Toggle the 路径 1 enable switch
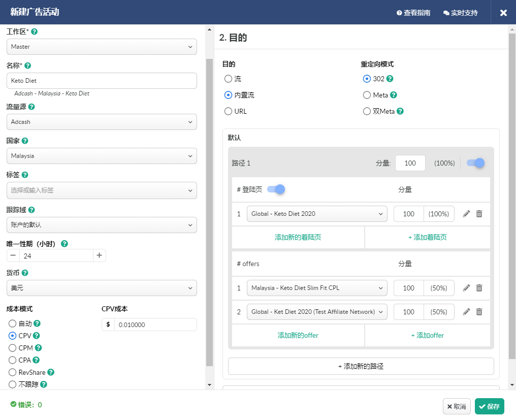This screenshot has width=516, height=420. tap(475, 163)
